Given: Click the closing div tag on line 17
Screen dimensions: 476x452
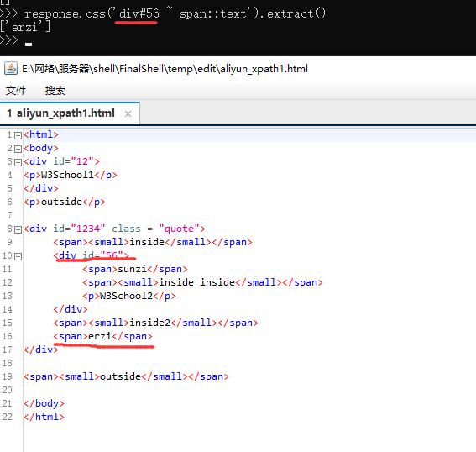Looking at the screenshot, I should (41, 350).
